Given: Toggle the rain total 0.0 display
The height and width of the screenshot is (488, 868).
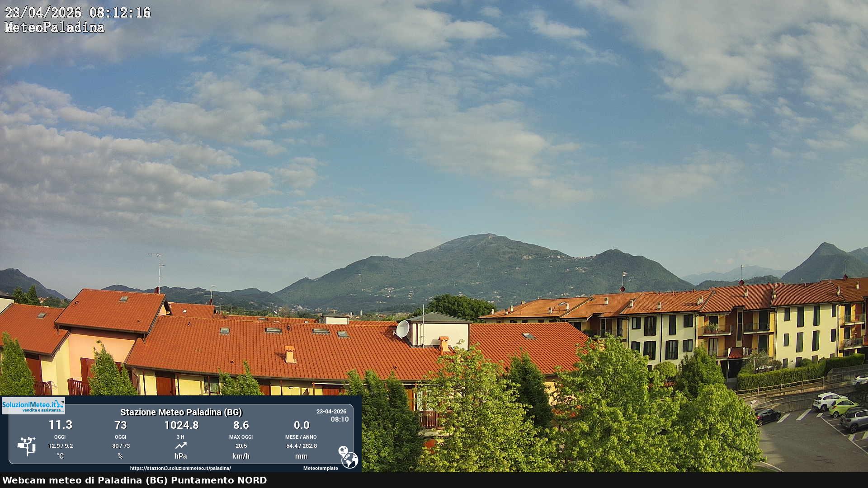Looking at the screenshot, I should point(302,425).
